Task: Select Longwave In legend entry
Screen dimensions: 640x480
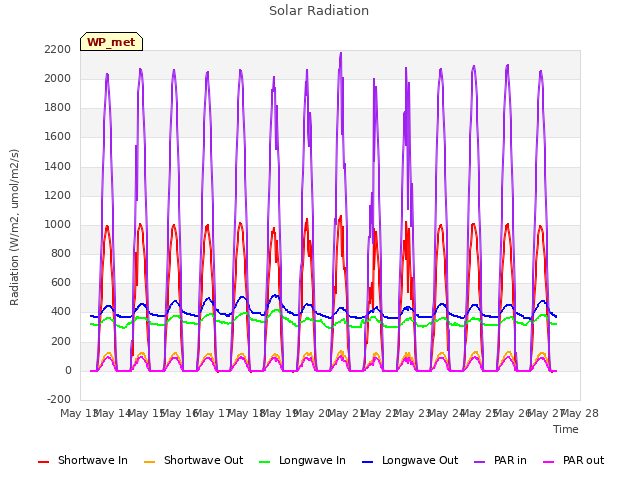Action: [302, 460]
